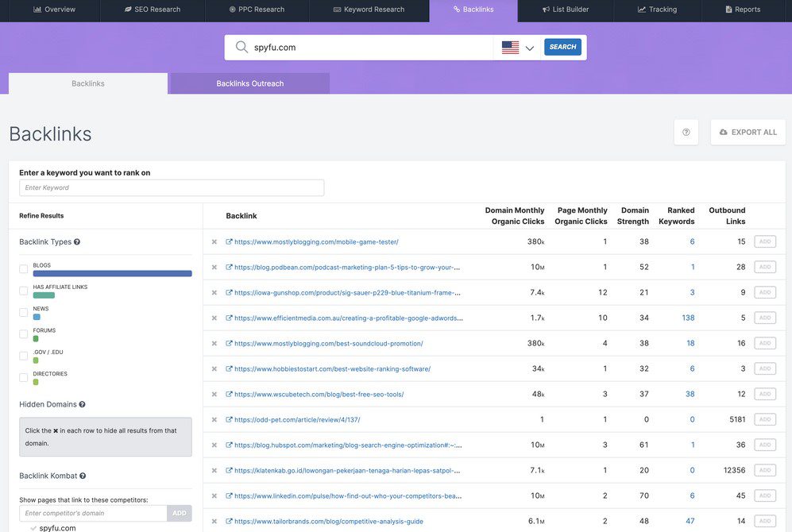Focus the Enter Keyword input field
This screenshot has width=792, height=532.
(x=172, y=187)
